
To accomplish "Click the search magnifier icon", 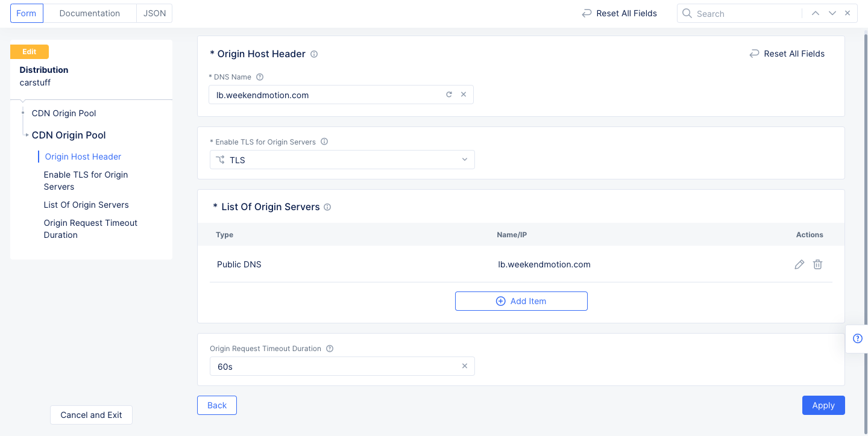I will click(x=687, y=13).
